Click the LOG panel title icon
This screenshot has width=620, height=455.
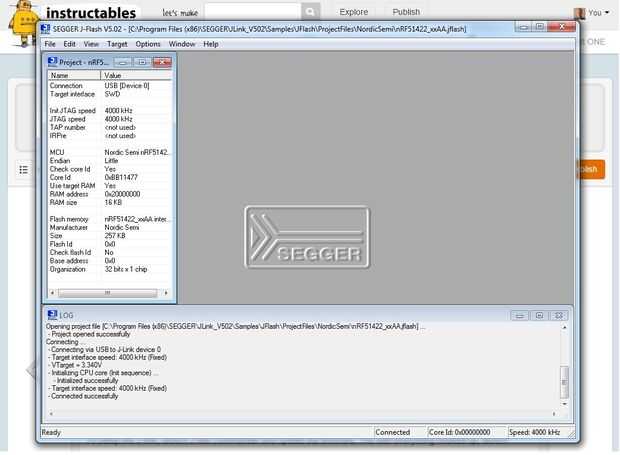coord(52,315)
